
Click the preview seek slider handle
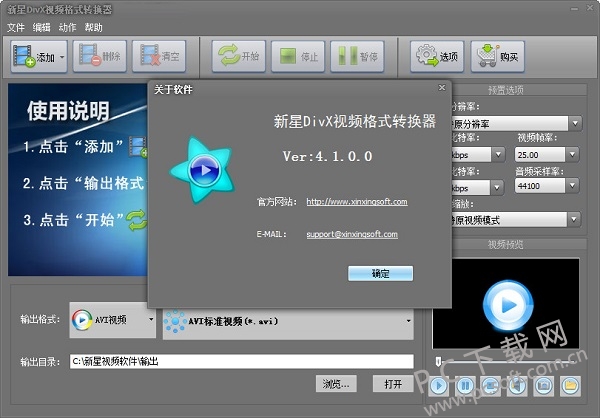click(439, 361)
